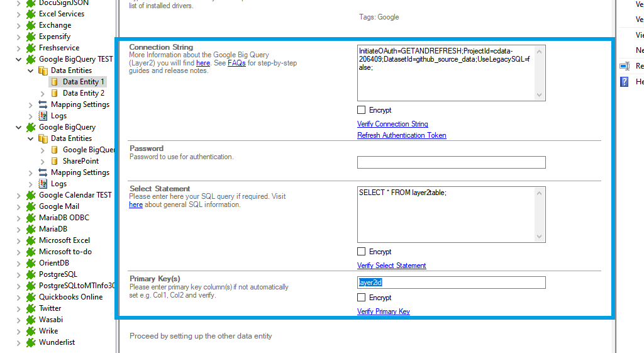This screenshot has width=644, height=353.
Task: Click the Logs icon under the non-TEST Google BigQuery
Action: 43,184
